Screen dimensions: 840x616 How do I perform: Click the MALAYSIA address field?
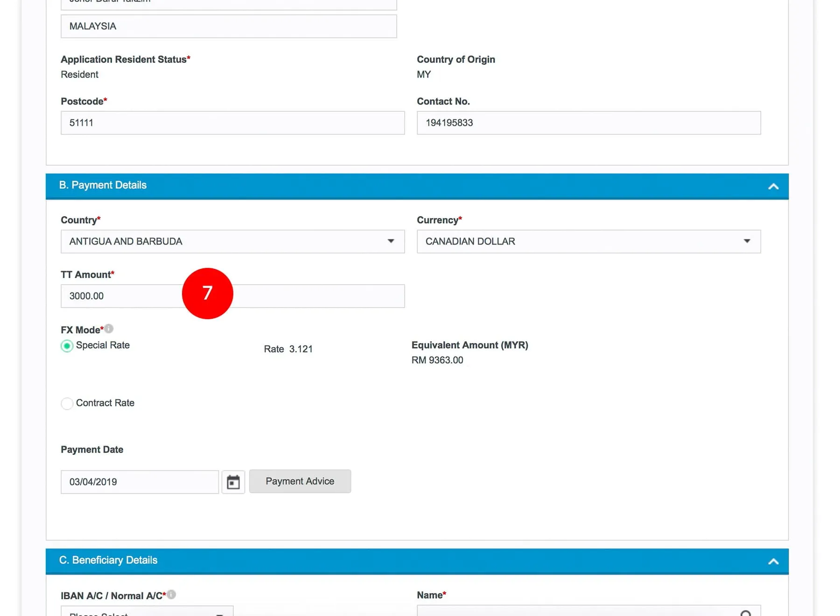click(x=229, y=26)
